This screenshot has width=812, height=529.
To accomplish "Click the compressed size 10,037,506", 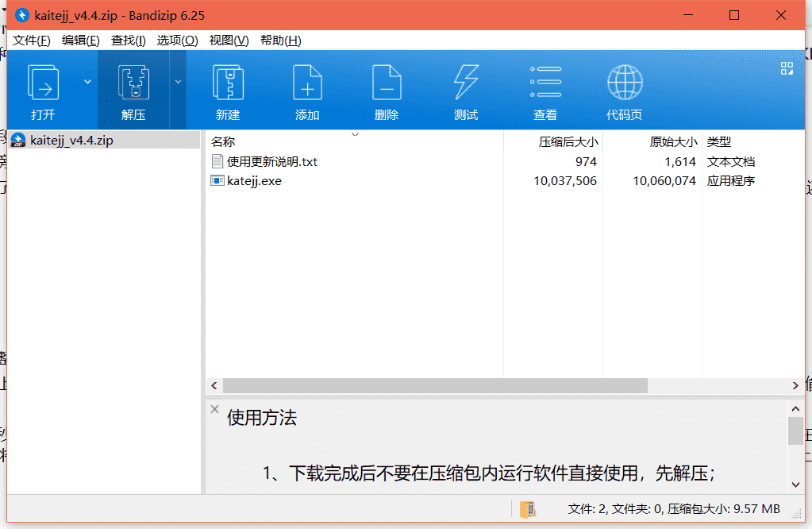I will coord(565,181).
